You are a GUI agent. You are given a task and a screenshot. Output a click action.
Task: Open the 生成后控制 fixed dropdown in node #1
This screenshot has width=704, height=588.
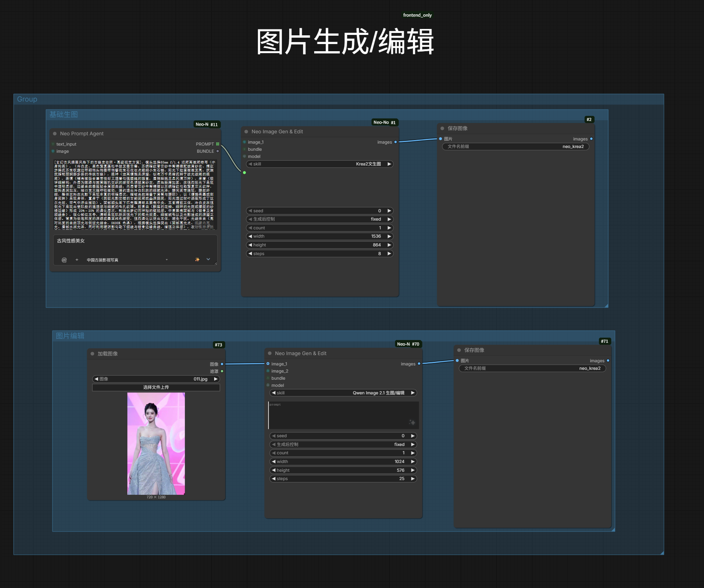click(x=320, y=219)
